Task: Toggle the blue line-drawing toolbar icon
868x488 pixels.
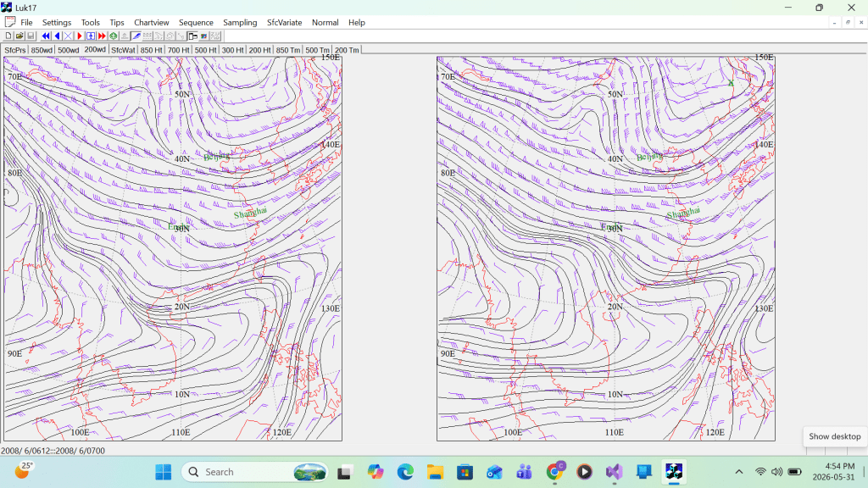Action: pos(136,36)
